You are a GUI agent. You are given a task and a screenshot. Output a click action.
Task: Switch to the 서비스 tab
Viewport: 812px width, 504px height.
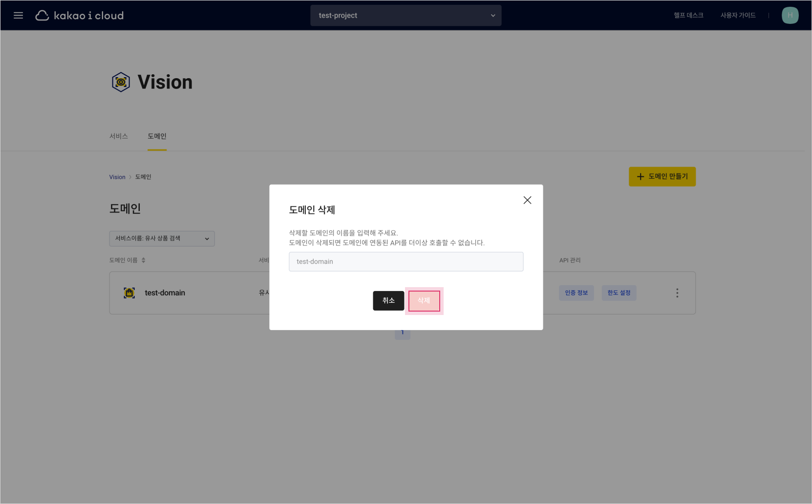point(118,136)
